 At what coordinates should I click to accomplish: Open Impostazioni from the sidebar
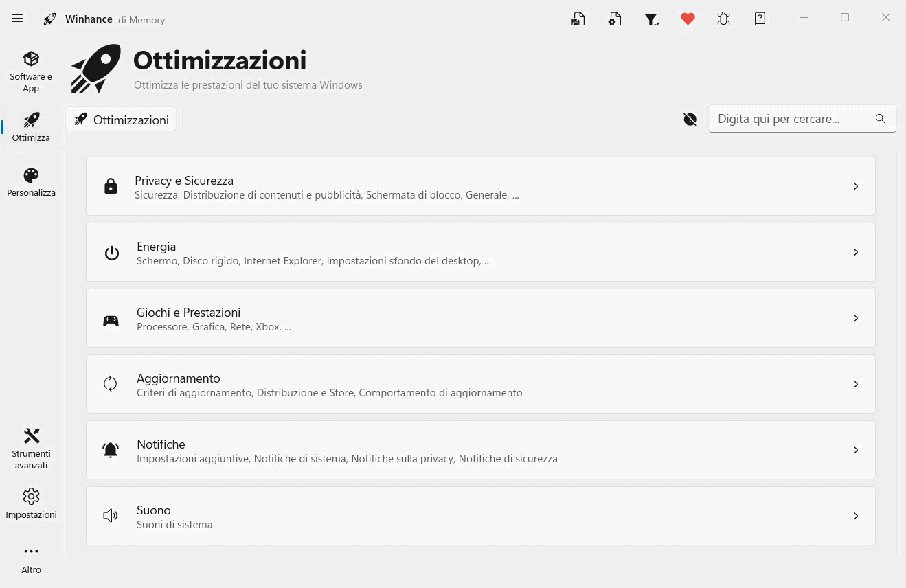31,502
